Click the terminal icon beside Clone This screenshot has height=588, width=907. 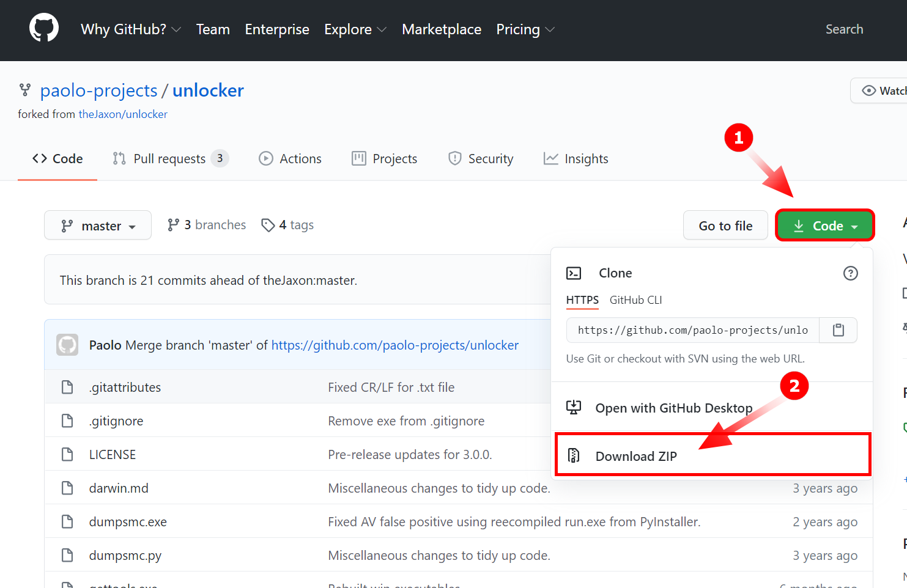574,273
